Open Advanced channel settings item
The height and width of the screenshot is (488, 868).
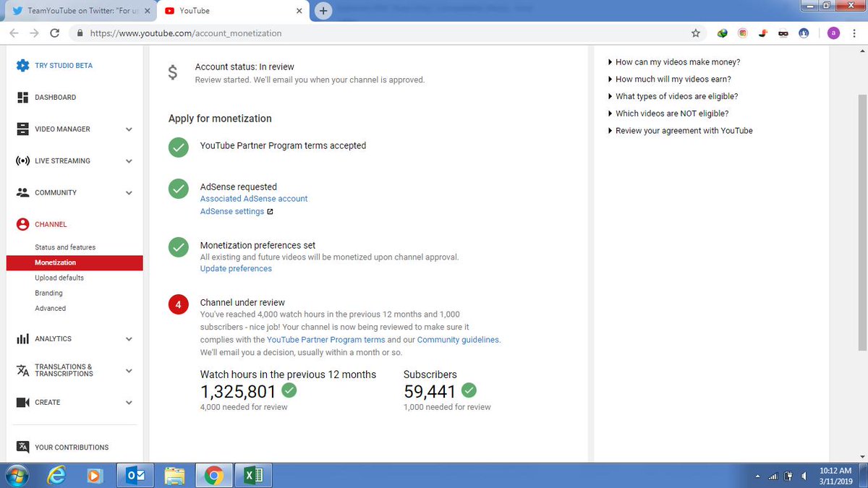50,308
